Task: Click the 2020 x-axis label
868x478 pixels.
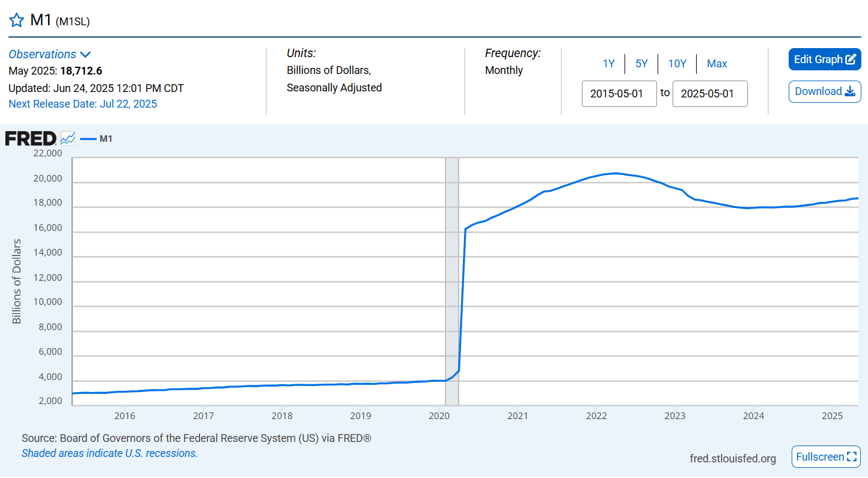Action: pyautogui.click(x=439, y=415)
